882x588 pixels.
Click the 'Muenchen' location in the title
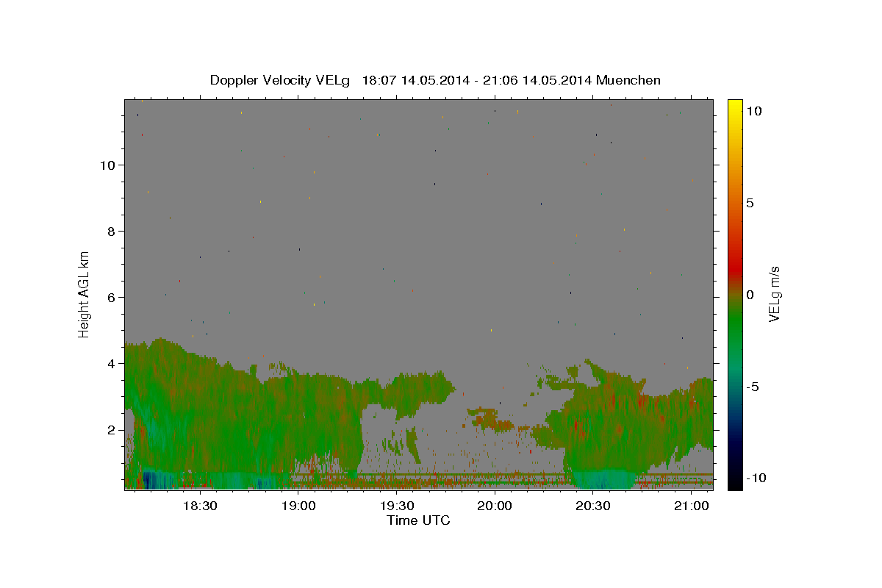[x=628, y=81]
